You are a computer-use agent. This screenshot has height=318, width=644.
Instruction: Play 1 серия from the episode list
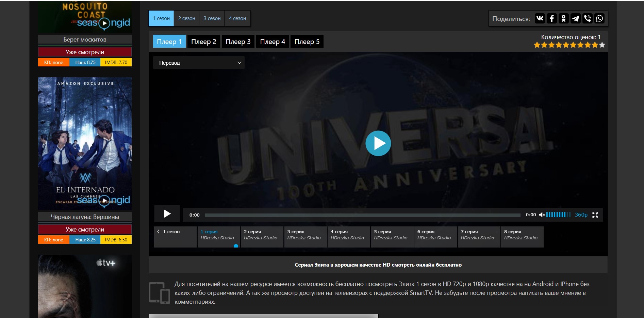pyautogui.click(x=219, y=237)
